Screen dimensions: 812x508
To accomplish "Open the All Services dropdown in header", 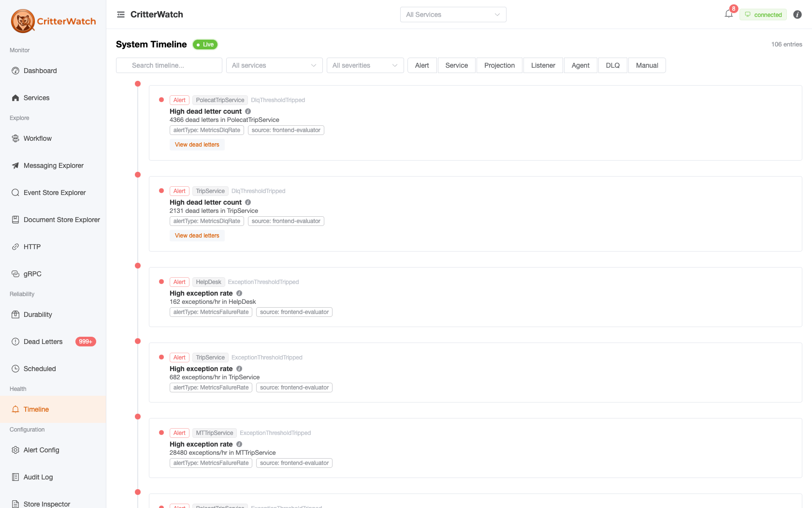I will pyautogui.click(x=453, y=15).
